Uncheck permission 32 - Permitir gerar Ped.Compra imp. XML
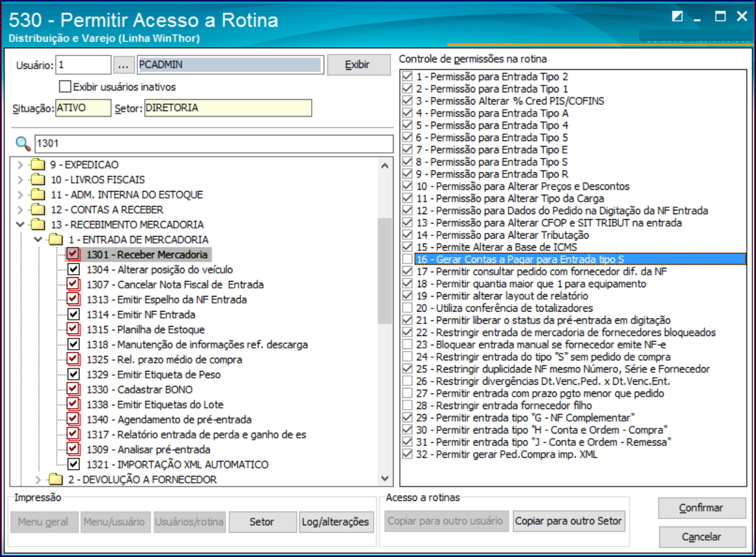The height and width of the screenshot is (557, 756). click(407, 454)
